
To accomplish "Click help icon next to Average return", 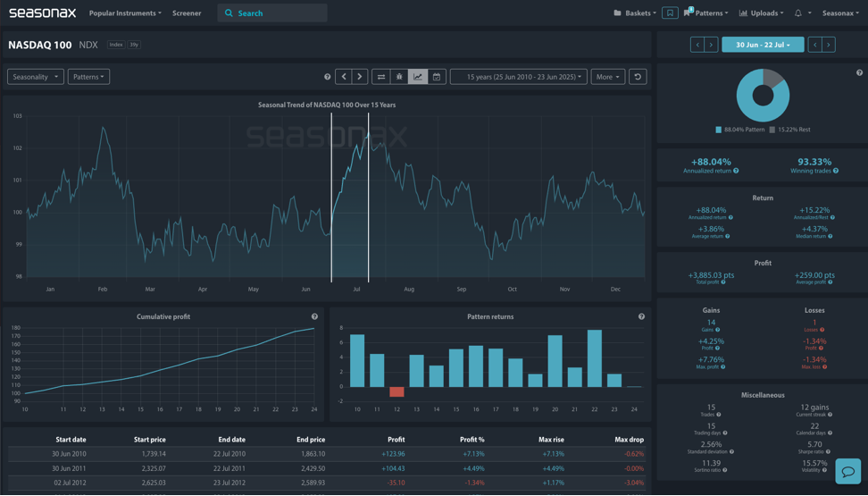I will tap(728, 236).
